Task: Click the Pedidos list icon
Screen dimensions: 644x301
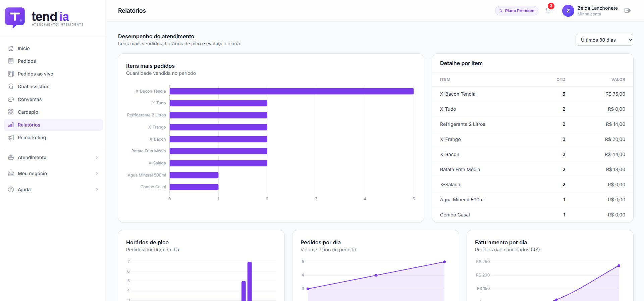Action: pos(11,61)
